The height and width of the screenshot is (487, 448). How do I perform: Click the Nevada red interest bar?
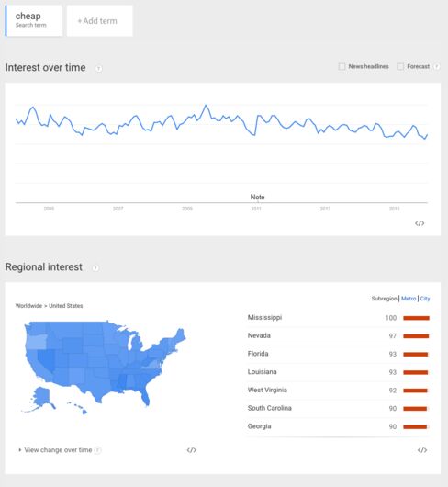pyautogui.click(x=416, y=336)
